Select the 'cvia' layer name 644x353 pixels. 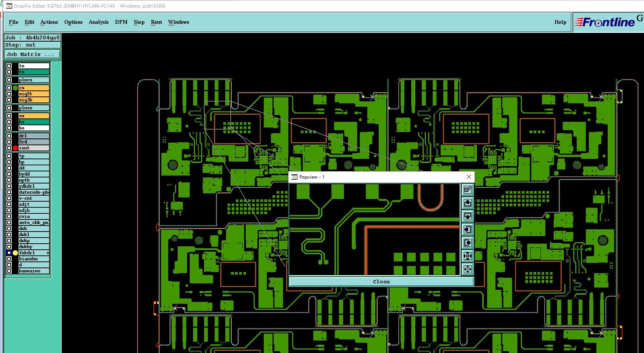coord(34,216)
